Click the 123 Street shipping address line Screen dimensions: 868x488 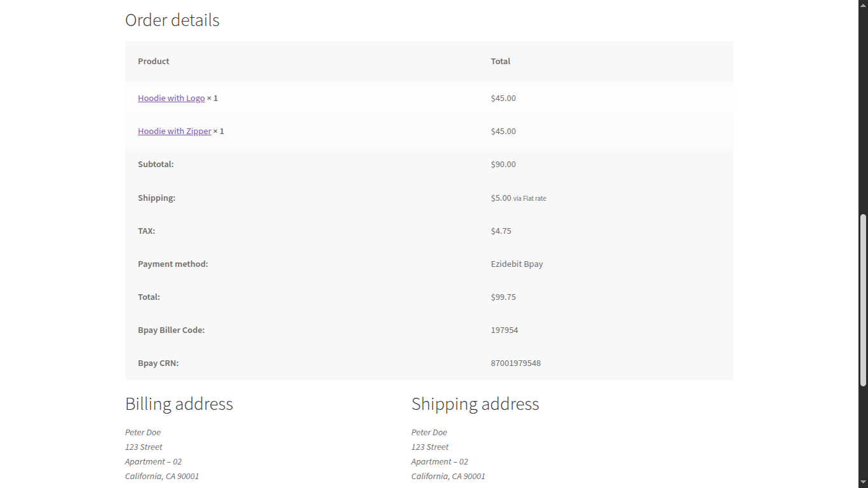tap(430, 447)
